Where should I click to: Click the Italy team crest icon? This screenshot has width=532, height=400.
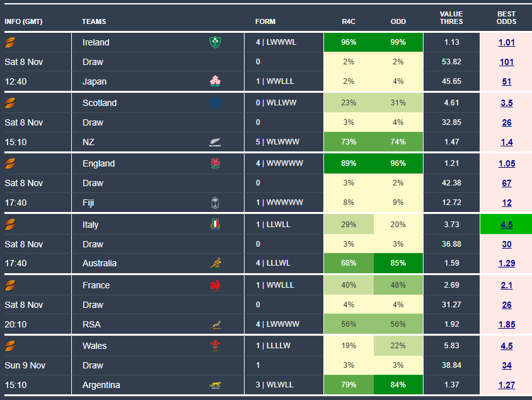(216, 225)
